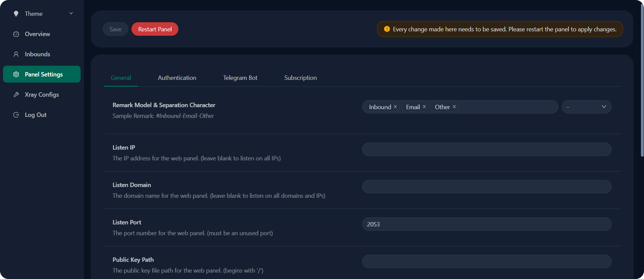The height and width of the screenshot is (279, 644).
Task: Click the page vertical scrollbar
Action: pyautogui.click(x=642, y=81)
